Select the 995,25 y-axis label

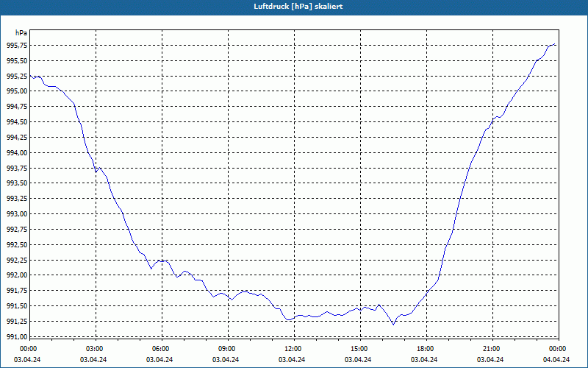pos(17,76)
